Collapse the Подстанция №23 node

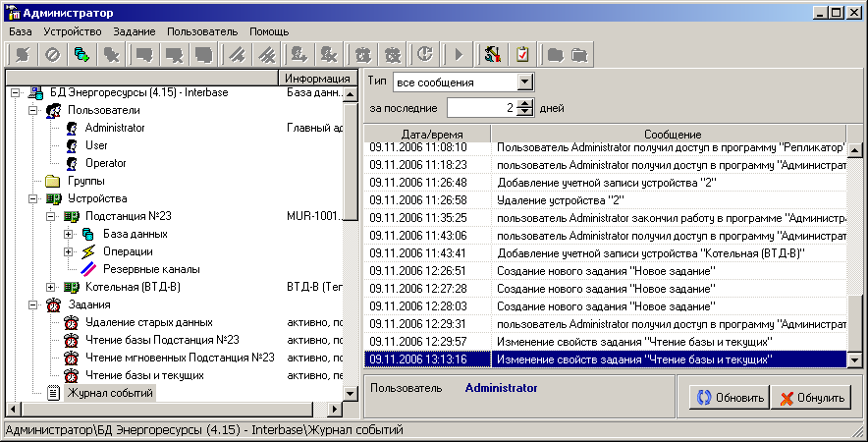click(50, 216)
